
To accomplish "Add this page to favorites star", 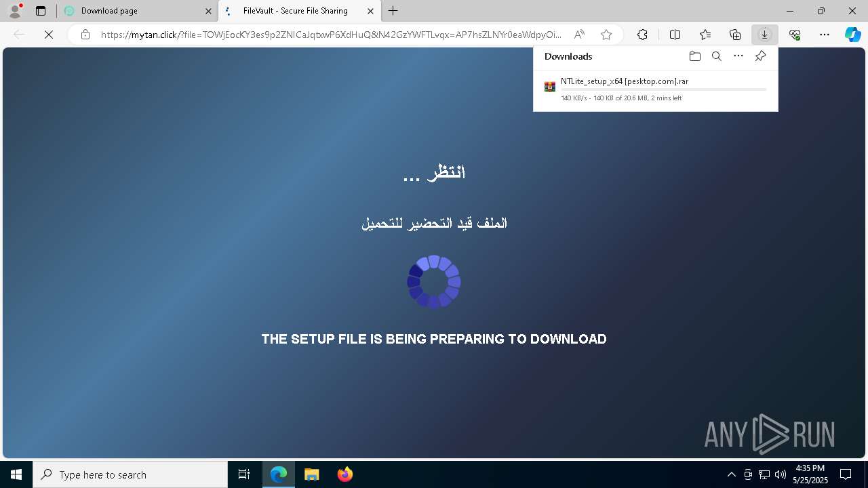I will click(x=606, y=35).
